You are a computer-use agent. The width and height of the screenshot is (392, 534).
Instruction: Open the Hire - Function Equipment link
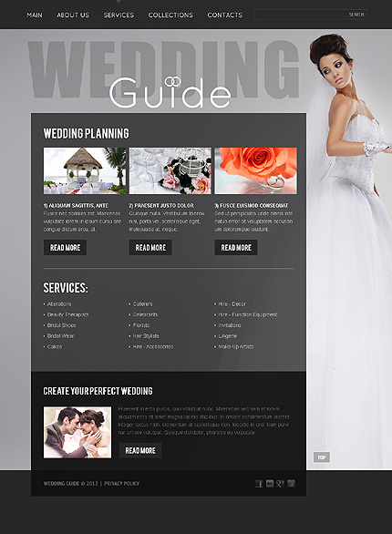[248, 314]
